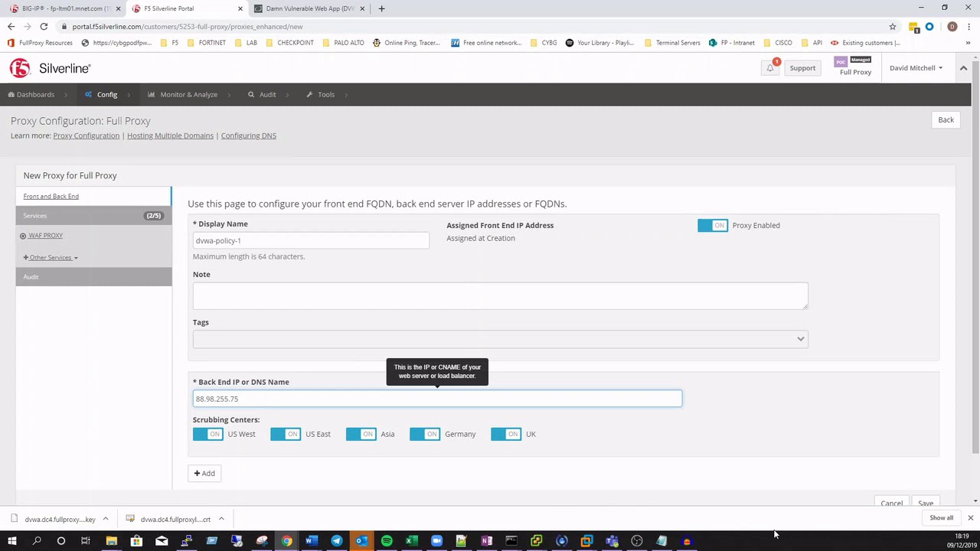Open options for dvwa crt download

pos(221,519)
